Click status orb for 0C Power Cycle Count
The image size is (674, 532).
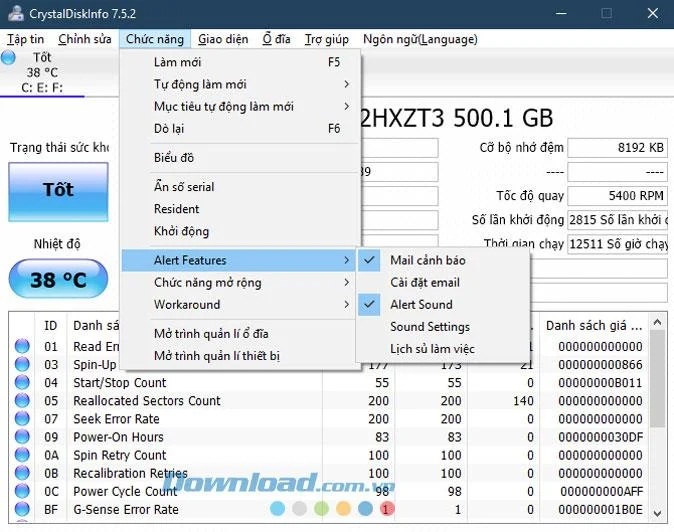click(22, 491)
